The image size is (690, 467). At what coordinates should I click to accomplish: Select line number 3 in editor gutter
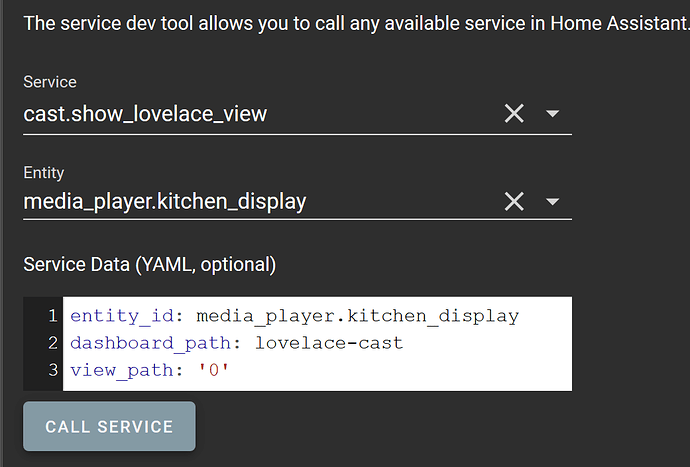(51, 370)
